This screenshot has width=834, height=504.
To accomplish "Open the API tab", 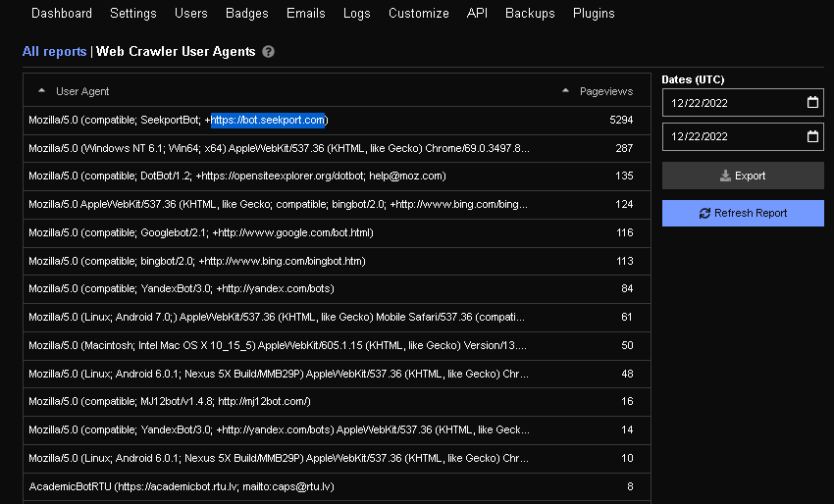I will (477, 14).
